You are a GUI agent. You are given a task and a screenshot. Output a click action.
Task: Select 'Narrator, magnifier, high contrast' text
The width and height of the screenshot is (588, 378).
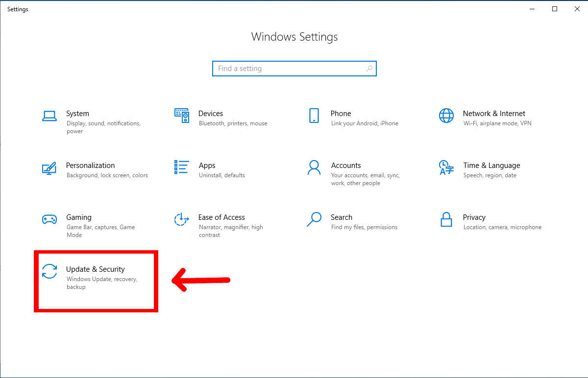point(231,231)
